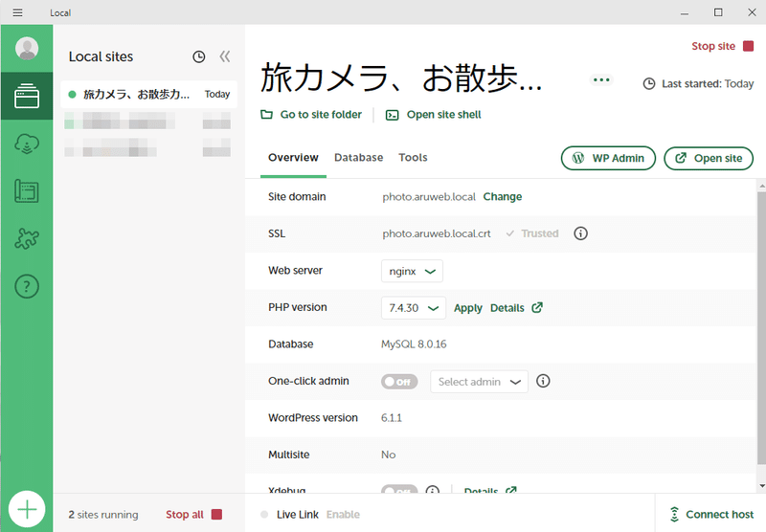
Task: Toggle the Xdebug switch
Action: (x=399, y=490)
